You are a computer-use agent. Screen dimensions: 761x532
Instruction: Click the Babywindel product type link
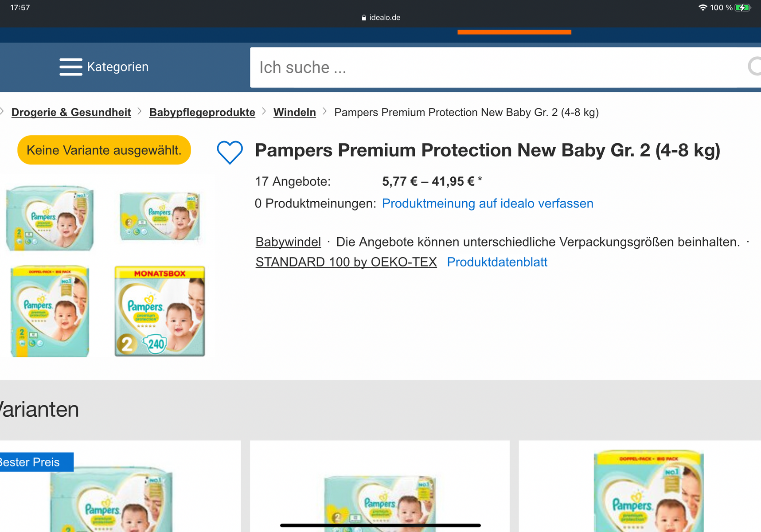point(288,242)
